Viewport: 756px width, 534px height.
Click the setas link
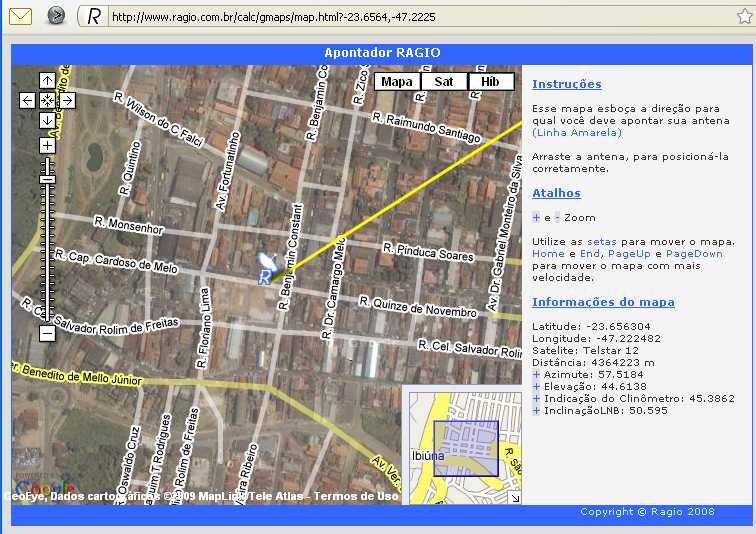[x=601, y=241]
